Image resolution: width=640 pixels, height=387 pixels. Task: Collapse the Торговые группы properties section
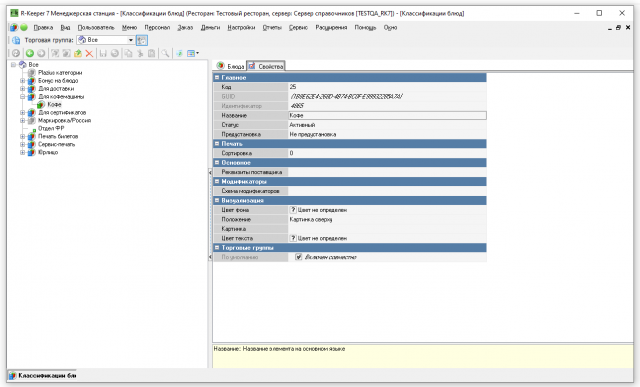(x=217, y=247)
